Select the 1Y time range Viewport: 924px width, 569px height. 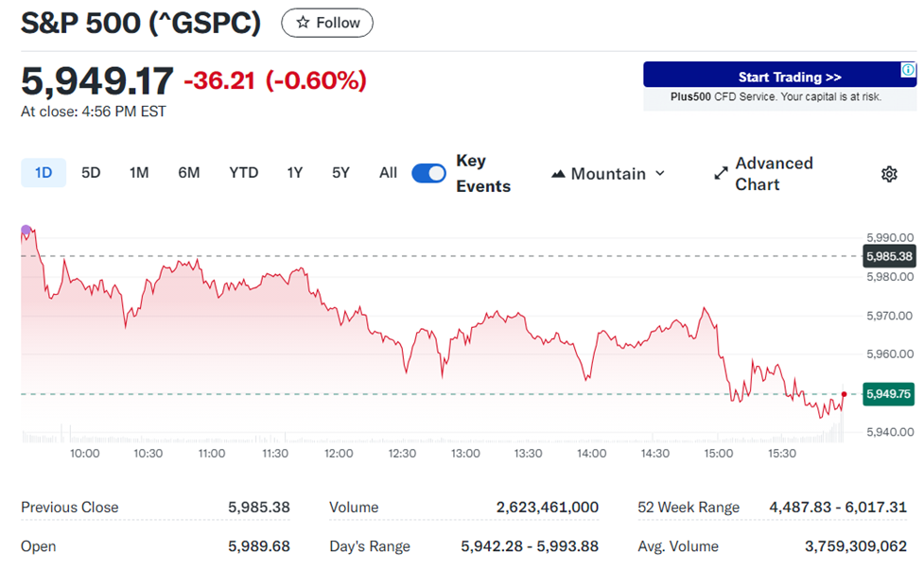(293, 173)
